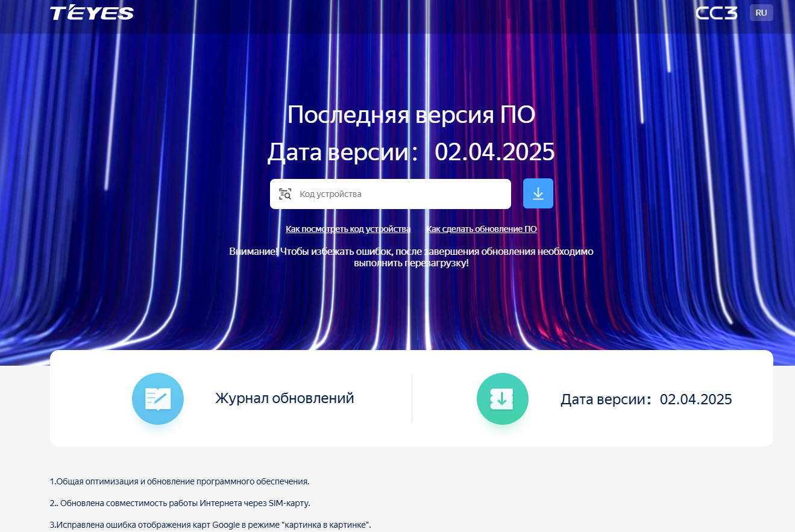The height and width of the screenshot is (532, 795).
Task: Click the device code input field
Action: [x=391, y=194]
